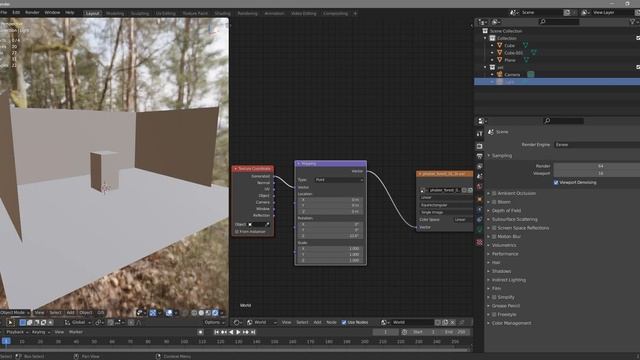Viewport: 640px width, 360px height.
Task: Open the Object Mode dropdown
Action: (x=16, y=313)
